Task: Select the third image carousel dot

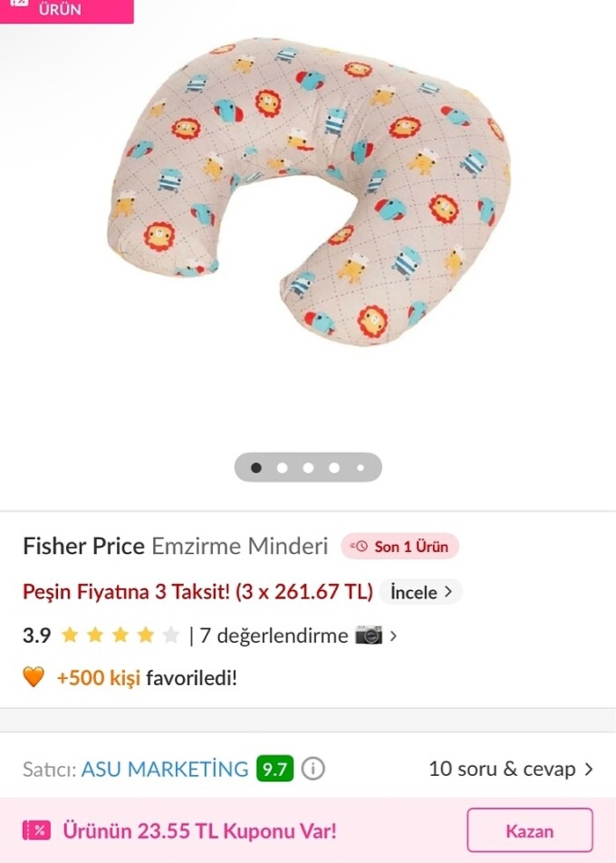Action: 308,468
